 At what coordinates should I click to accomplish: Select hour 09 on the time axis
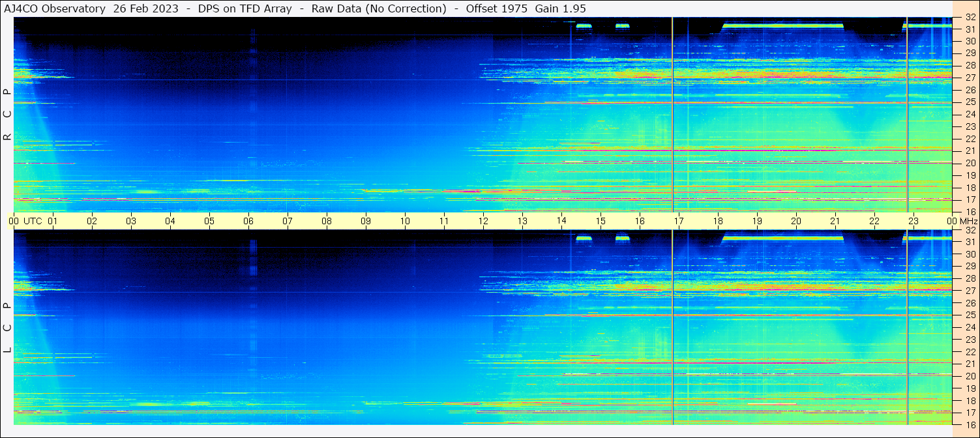pyautogui.click(x=366, y=221)
